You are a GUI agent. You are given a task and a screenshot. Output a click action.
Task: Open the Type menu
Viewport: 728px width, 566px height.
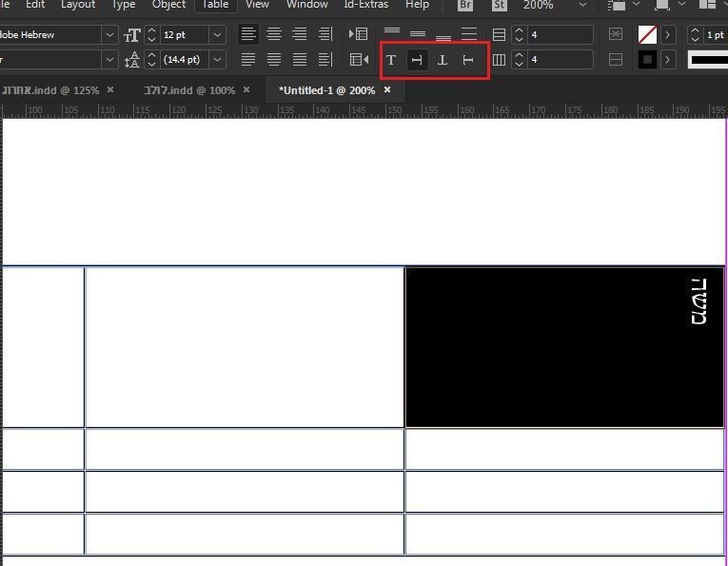(x=123, y=5)
